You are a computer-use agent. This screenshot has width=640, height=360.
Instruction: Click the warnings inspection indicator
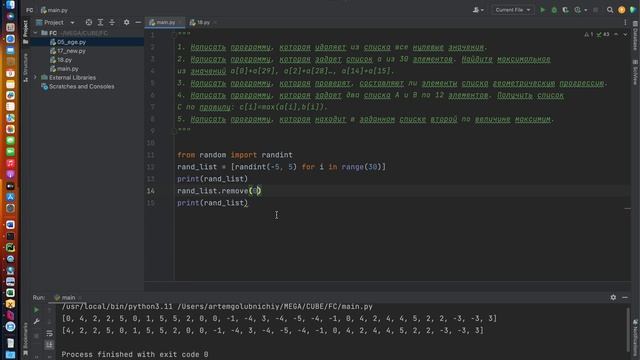597,35
